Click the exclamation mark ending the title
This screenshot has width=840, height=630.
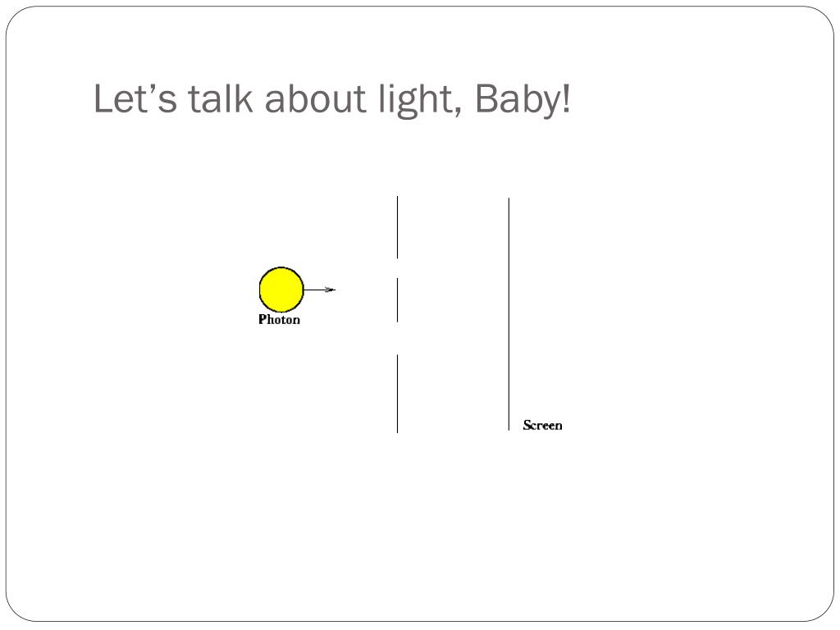pos(566,98)
